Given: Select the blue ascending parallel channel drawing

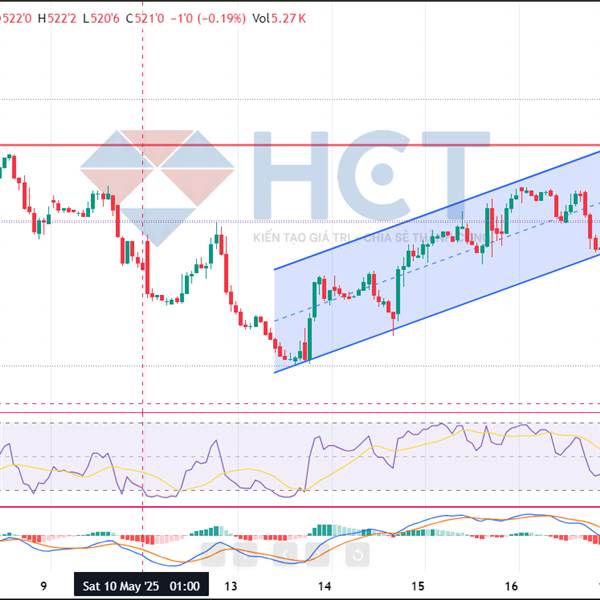Looking at the screenshot, I should [436, 261].
